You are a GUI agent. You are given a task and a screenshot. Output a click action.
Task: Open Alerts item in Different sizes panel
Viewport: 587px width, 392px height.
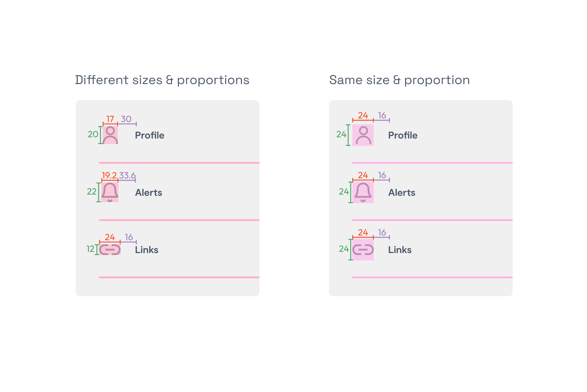tap(149, 193)
